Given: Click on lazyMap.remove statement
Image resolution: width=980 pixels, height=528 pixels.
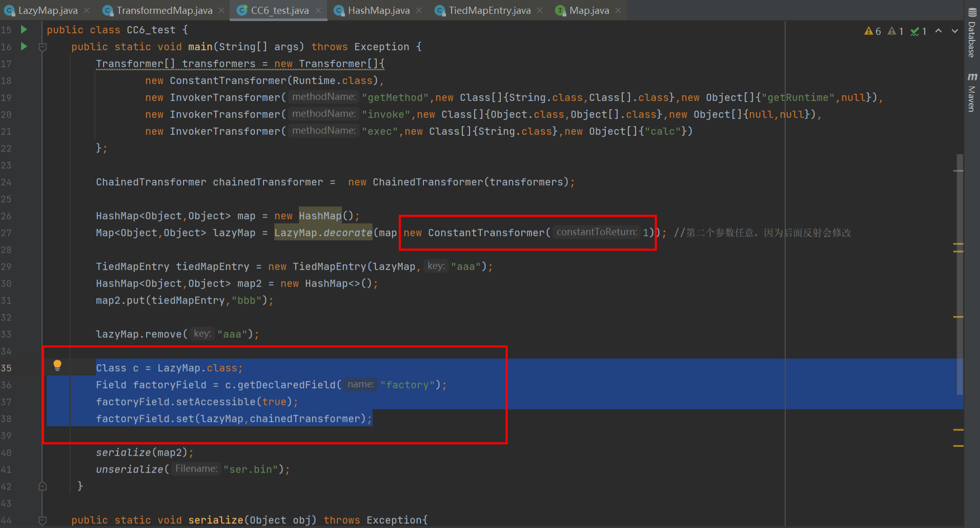Looking at the screenshot, I should [x=177, y=334].
